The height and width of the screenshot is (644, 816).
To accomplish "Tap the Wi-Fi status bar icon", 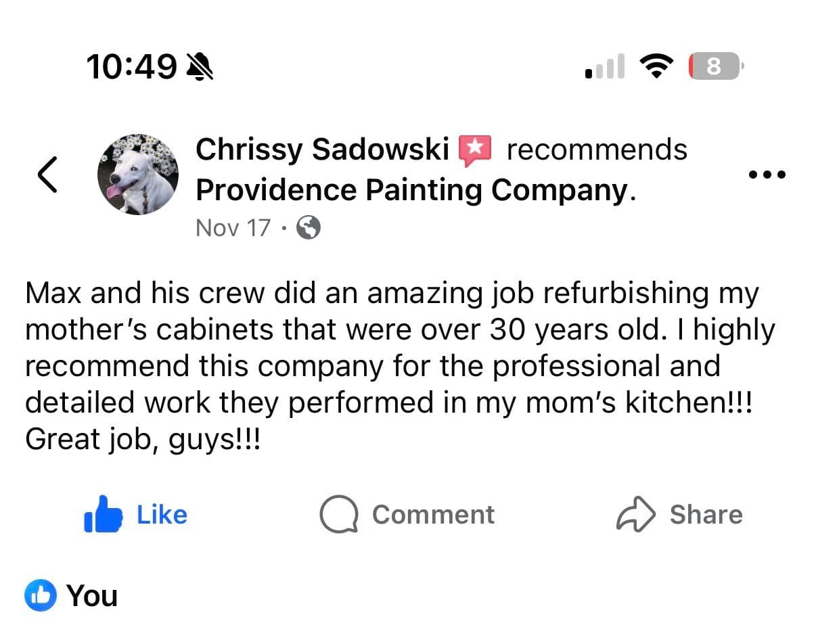I will tap(655, 66).
